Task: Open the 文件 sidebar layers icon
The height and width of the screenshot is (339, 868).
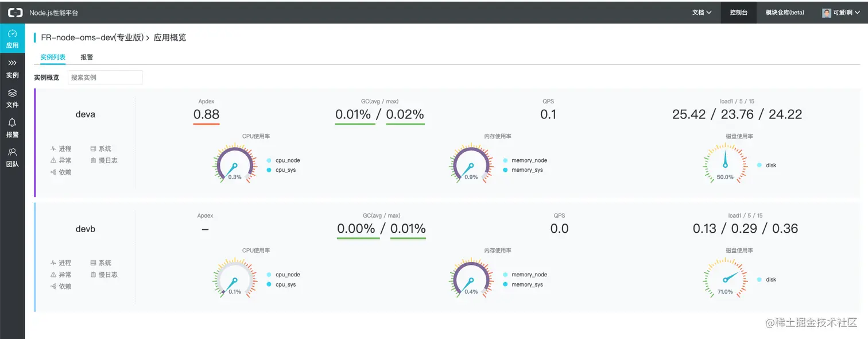Action: [12, 93]
